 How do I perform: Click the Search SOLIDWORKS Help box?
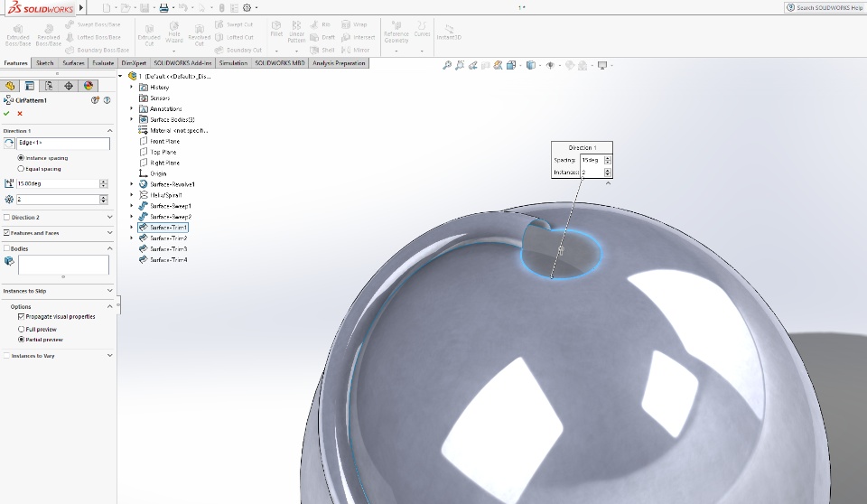coord(825,8)
